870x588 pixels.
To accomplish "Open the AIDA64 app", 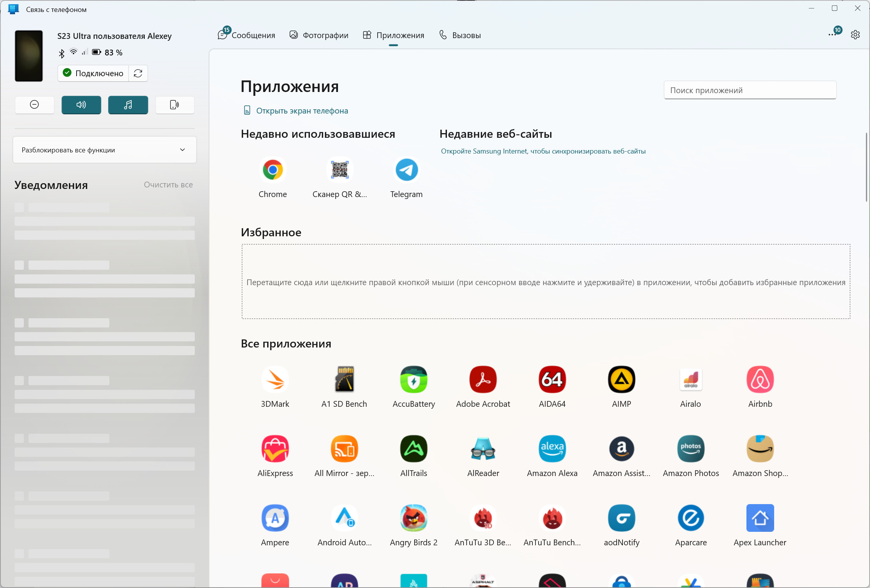I will point(552,380).
